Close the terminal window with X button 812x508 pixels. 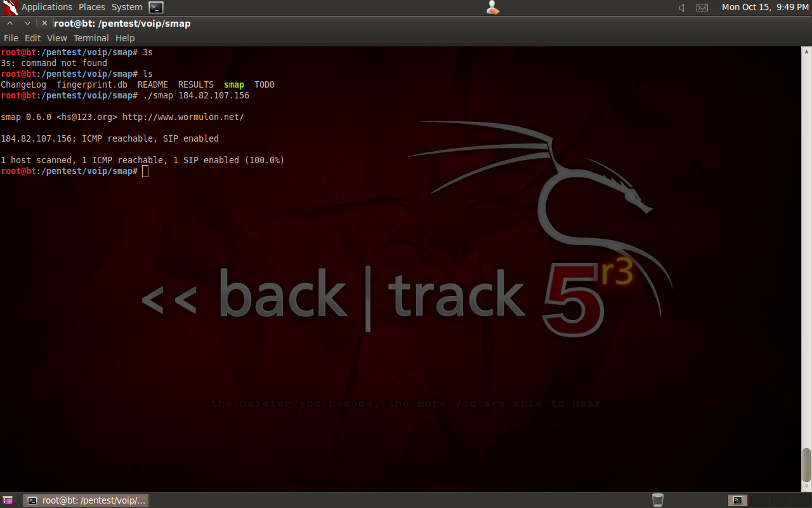tap(44, 23)
